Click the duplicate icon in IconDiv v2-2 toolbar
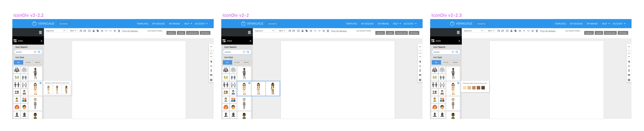Screen dimensions: 644x131 (x=307, y=31)
